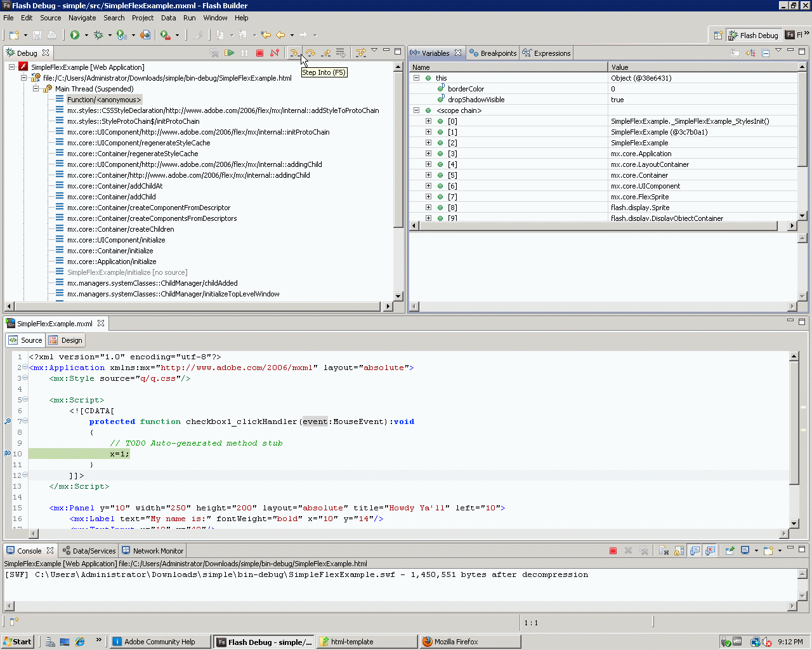The width and height of the screenshot is (812, 650).
Task: Collapse the Main Thread (Suspended) node
Action: tap(36, 89)
